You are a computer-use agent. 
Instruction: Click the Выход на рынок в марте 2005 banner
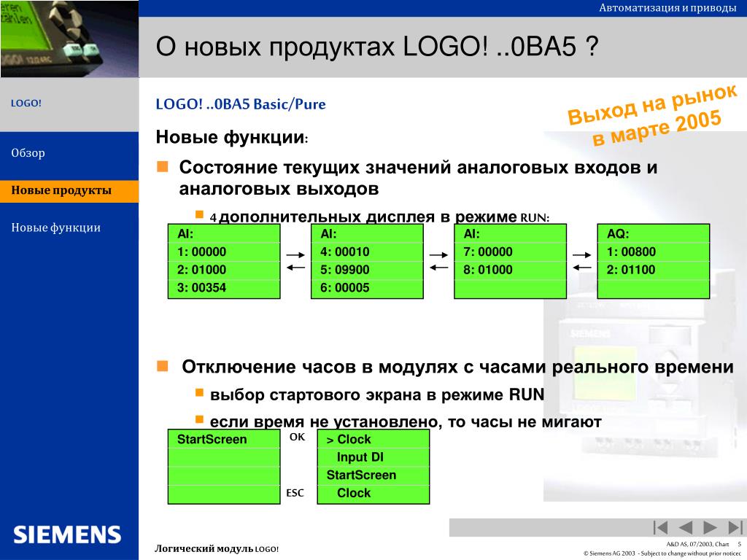pos(654,116)
